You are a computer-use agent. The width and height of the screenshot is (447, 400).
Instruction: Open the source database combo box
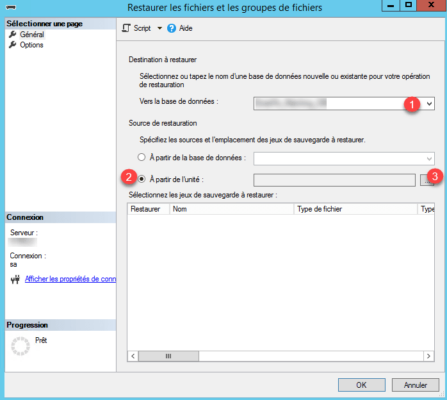[344, 159]
